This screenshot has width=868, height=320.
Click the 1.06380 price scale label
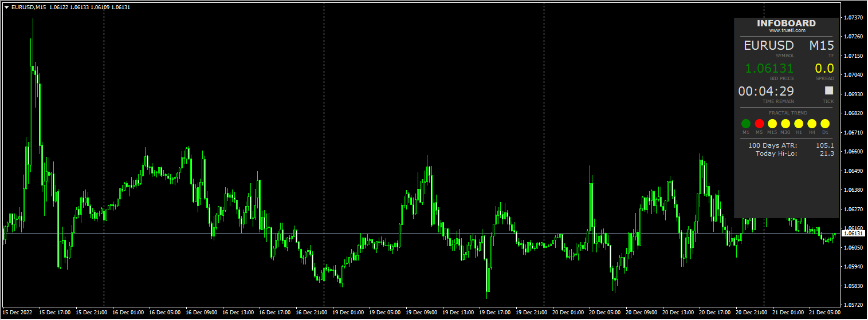853,190
